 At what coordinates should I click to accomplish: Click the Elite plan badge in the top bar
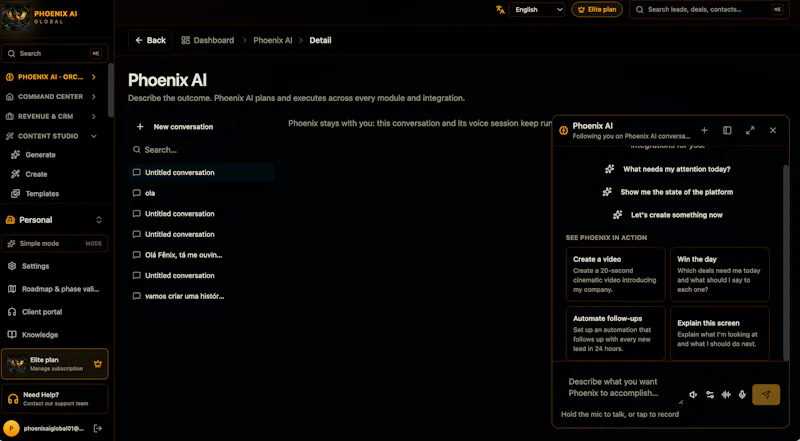point(597,9)
